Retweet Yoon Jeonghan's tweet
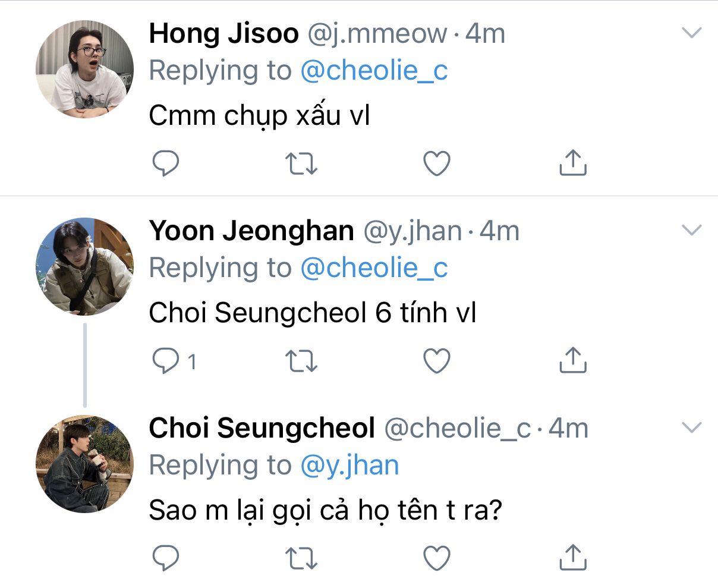Screen dimensions: 718x588 pyautogui.click(x=301, y=361)
